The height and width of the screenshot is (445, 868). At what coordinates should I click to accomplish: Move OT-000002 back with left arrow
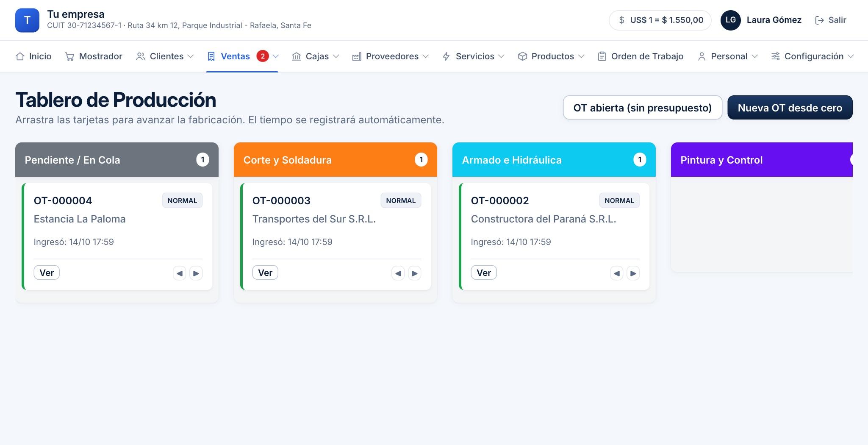click(x=617, y=273)
